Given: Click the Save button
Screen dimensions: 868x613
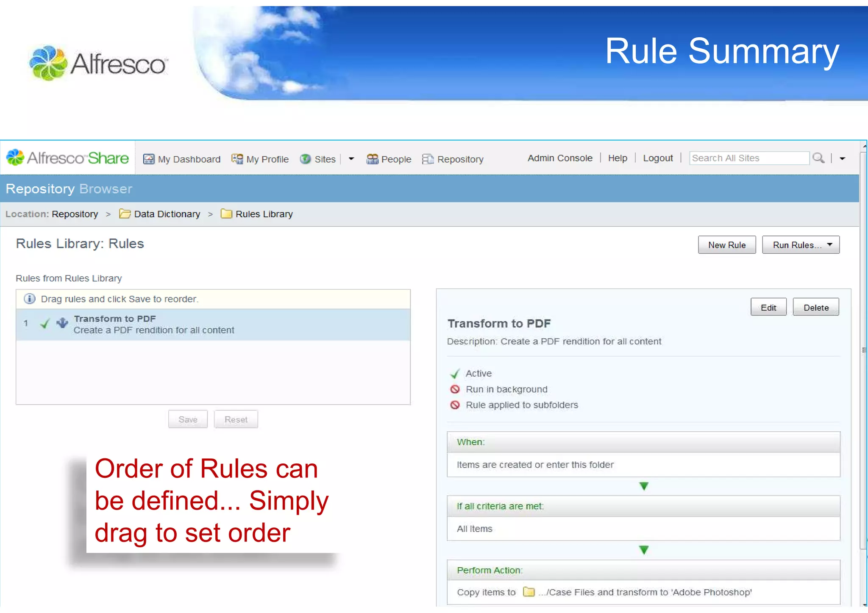Looking at the screenshot, I should (x=188, y=419).
